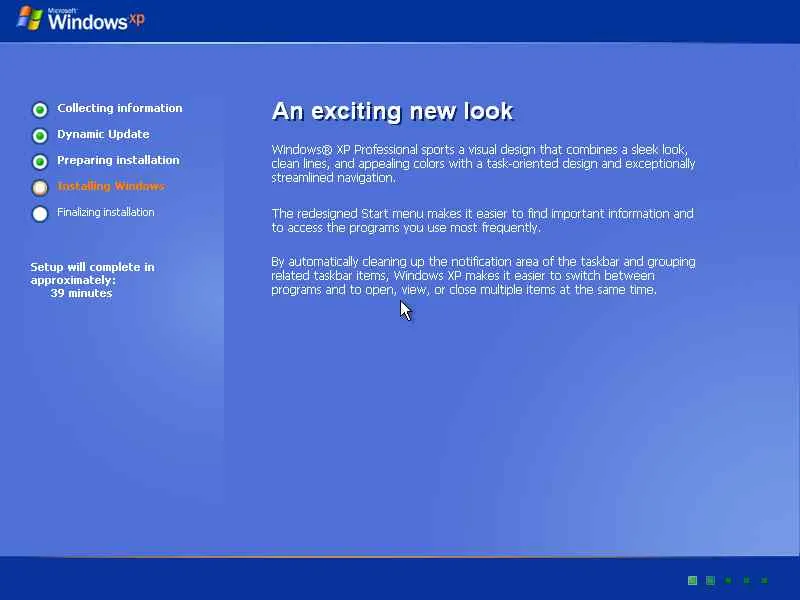Select the 'Finalizing installation' step label

point(106,212)
